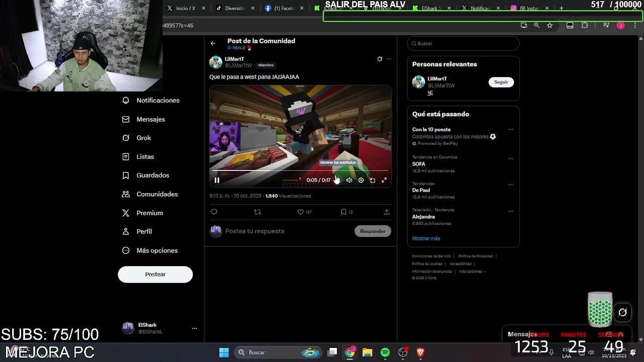Screen dimensions: 644x362
Task: Open Guardados bookmarks in the sidebar
Action: [x=146, y=175]
